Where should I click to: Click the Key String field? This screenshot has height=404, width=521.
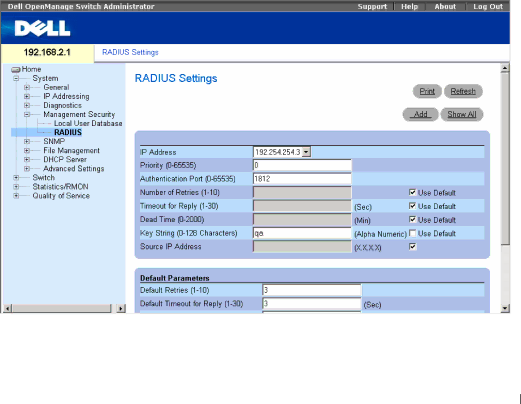pos(302,233)
